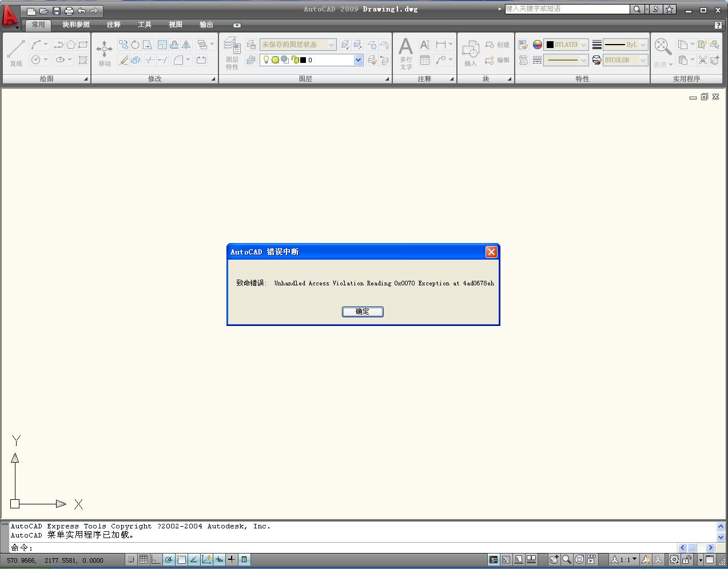The height and width of the screenshot is (569, 728).
Task: Expand the 绘图 panel title bar
Action: 46,79
